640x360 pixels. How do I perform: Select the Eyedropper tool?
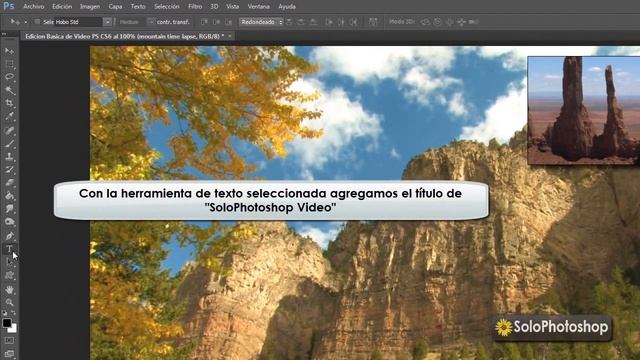click(x=9, y=116)
